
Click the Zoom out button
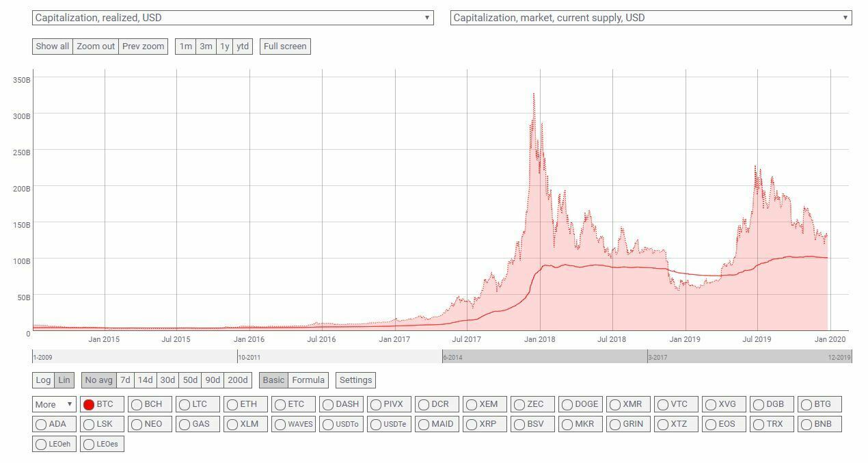coord(95,47)
